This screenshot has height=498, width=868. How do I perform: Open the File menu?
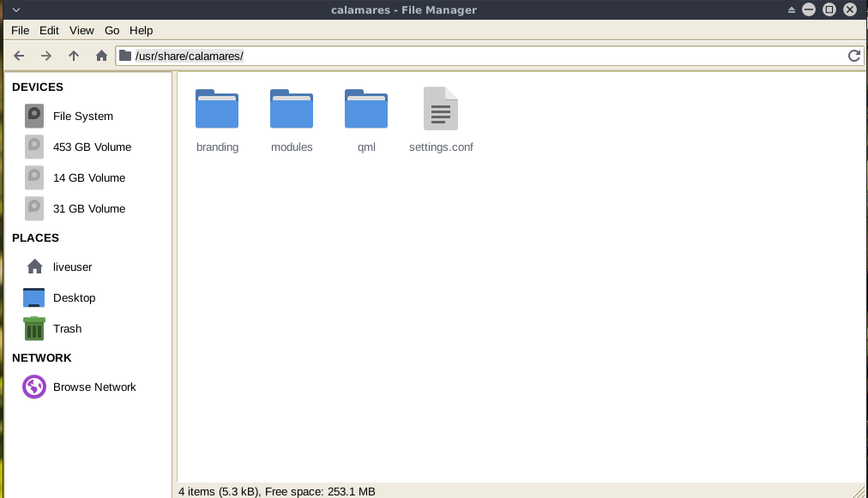click(x=20, y=31)
